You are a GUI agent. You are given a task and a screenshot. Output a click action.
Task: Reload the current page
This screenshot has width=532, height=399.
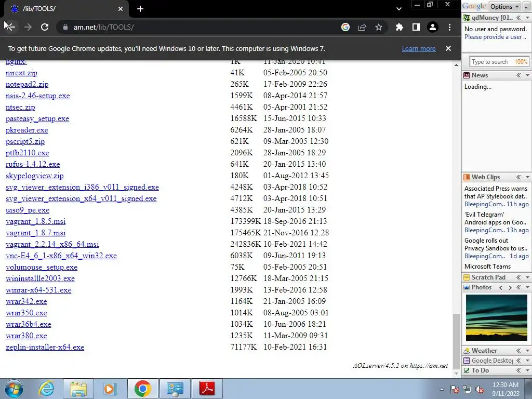(x=45, y=27)
